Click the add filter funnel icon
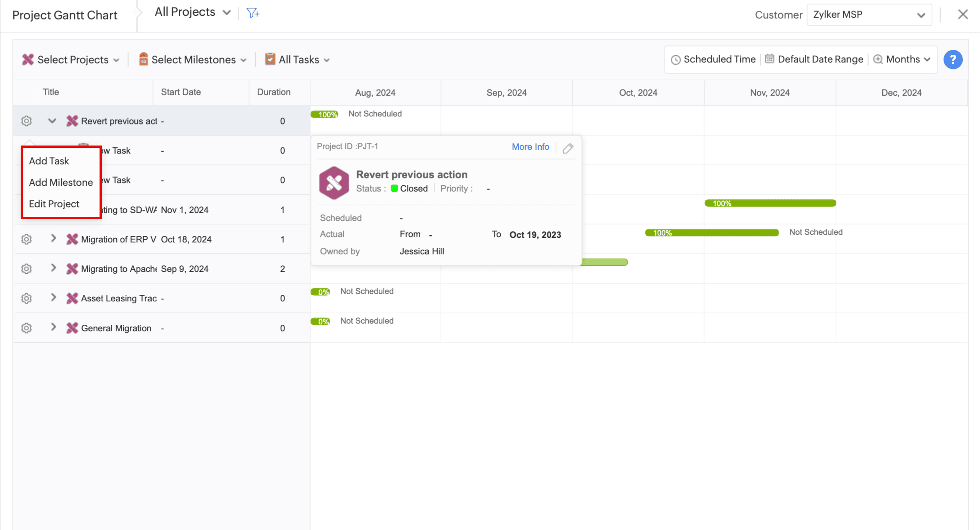Image resolution: width=980 pixels, height=530 pixels. click(x=253, y=13)
